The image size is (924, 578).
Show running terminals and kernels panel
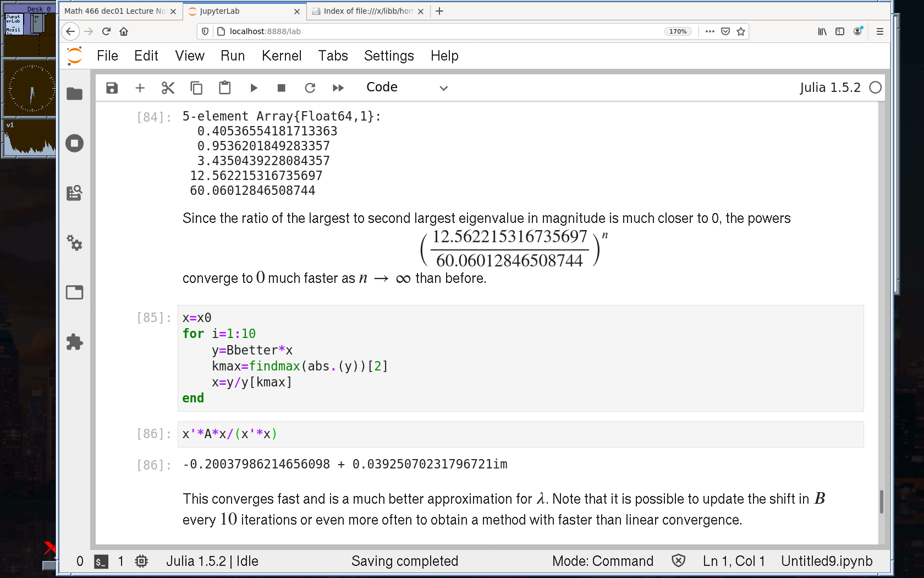point(74,144)
